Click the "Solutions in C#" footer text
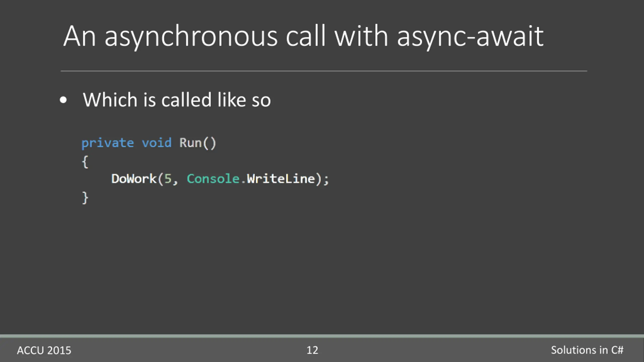 (587, 350)
